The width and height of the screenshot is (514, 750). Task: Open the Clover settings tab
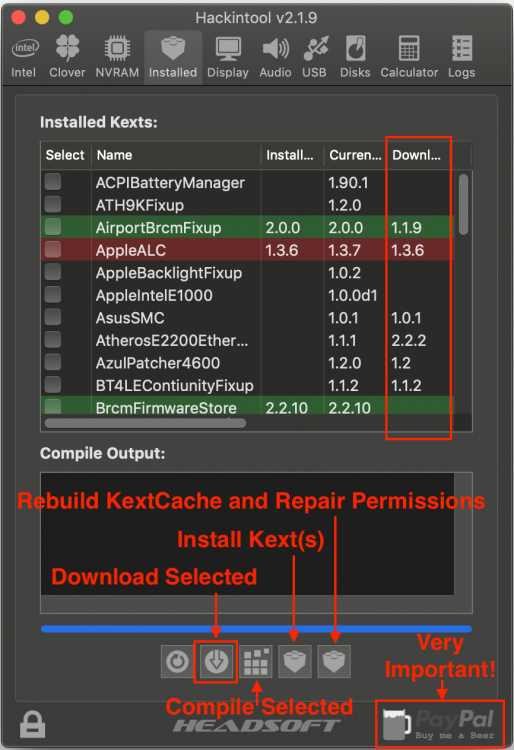click(67, 58)
